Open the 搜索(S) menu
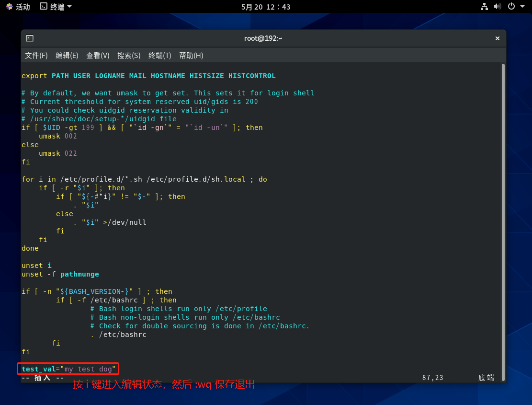The width and height of the screenshot is (532, 405). [129, 56]
